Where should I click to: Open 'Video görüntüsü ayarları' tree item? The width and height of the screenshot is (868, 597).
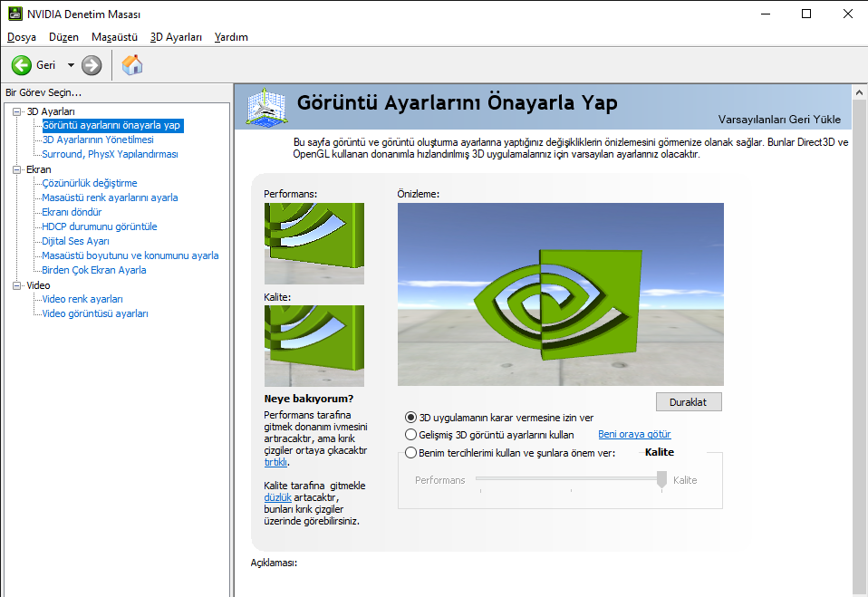(x=95, y=313)
